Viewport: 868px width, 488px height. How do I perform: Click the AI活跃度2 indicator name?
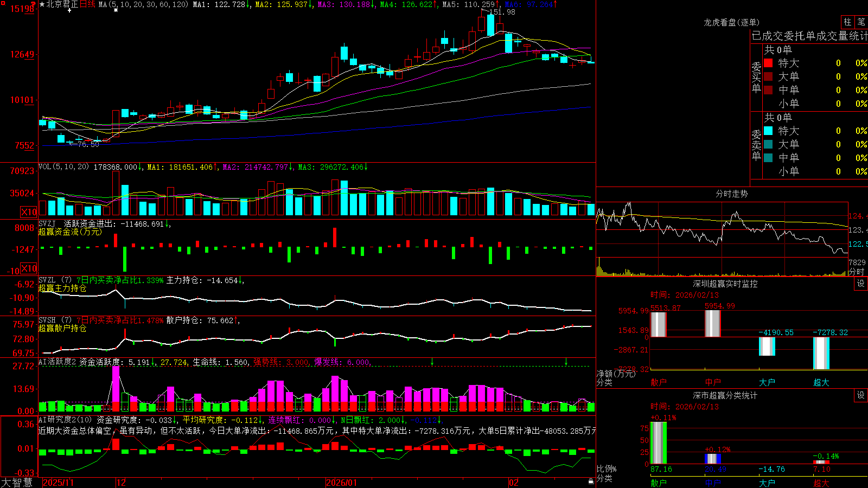click(x=58, y=362)
